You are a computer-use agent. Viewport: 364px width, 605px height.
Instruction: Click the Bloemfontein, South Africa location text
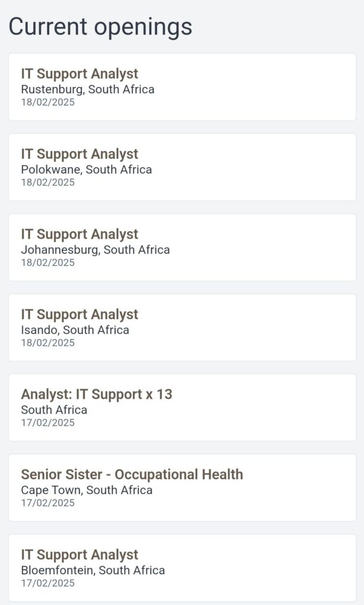coord(93,570)
